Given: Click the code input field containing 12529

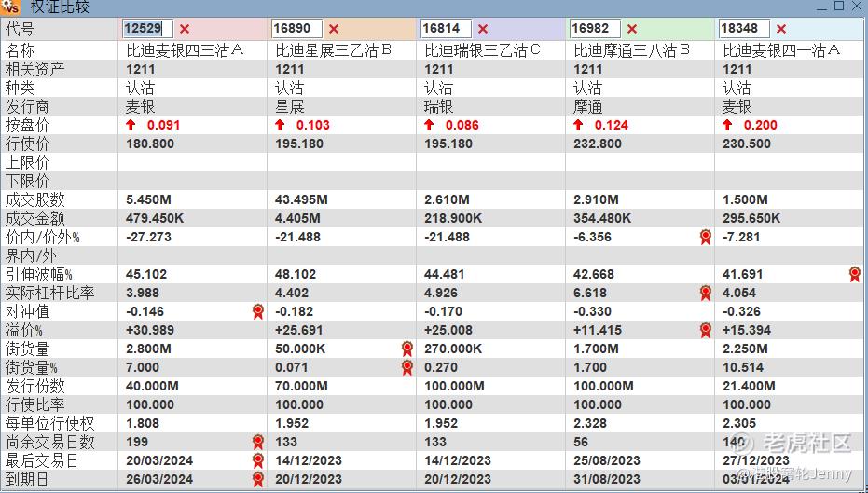Looking at the screenshot, I should [x=148, y=29].
